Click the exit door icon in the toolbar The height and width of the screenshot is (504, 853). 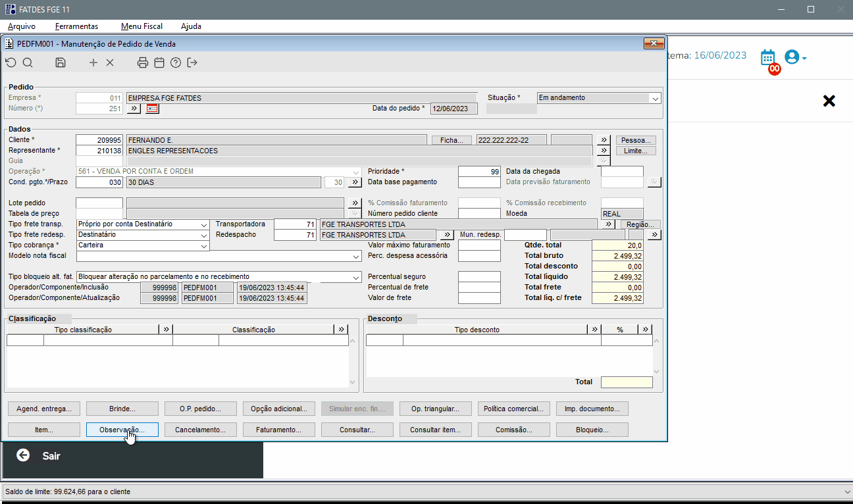click(192, 63)
